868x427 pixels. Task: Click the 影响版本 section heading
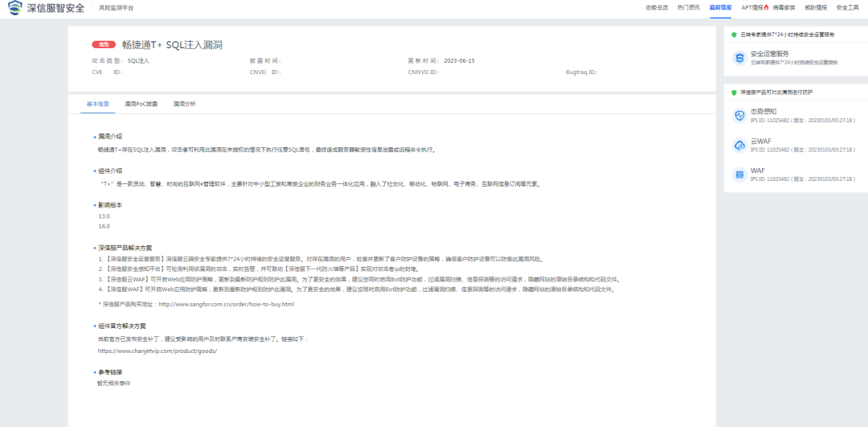coord(110,205)
